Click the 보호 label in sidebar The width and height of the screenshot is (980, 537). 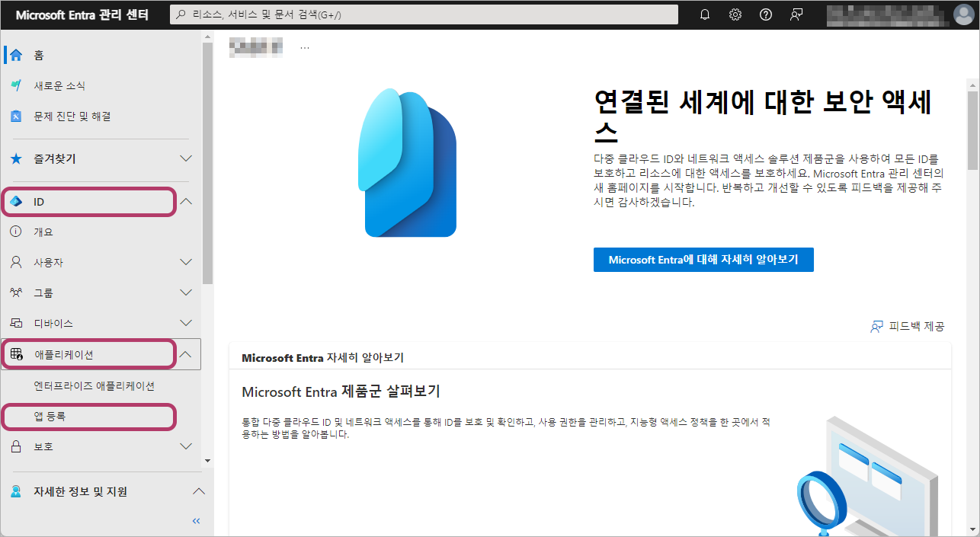[x=43, y=446]
